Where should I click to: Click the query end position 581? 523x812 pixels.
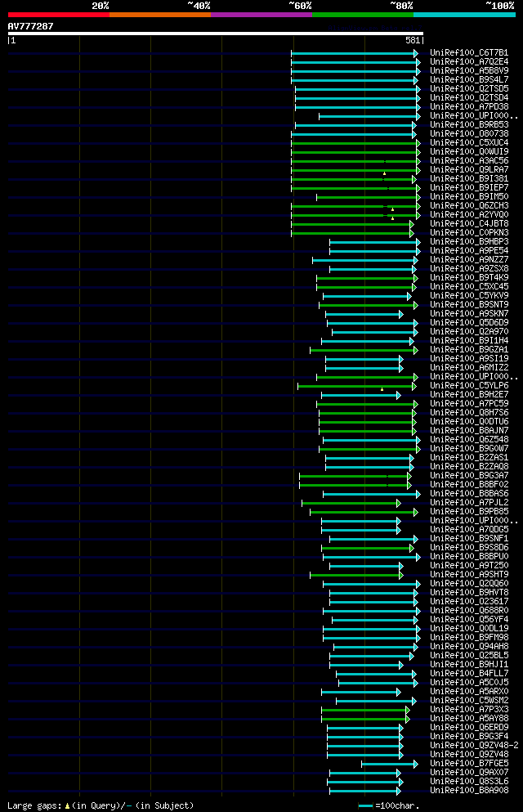tap(413, 40)
